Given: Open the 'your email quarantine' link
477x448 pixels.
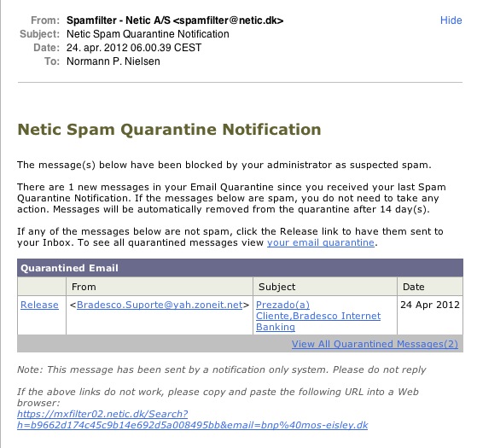Looking at the screenshot, I should [321, 242].
